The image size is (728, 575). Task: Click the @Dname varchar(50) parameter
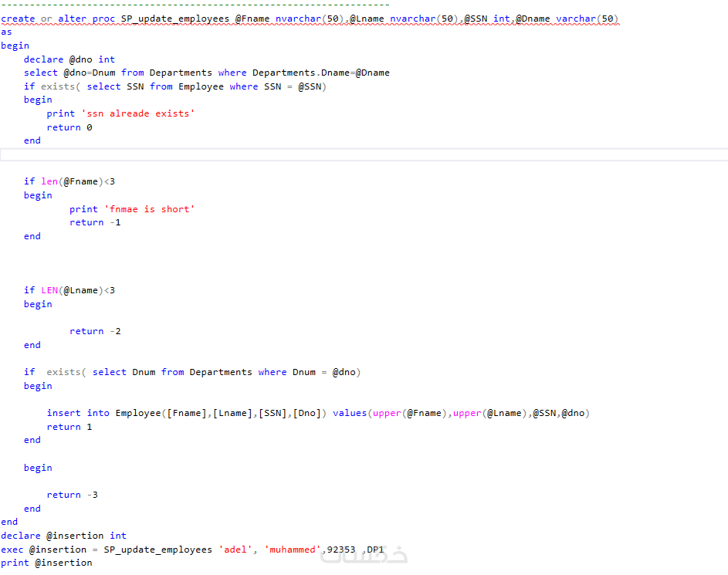[x=567, y=19]
